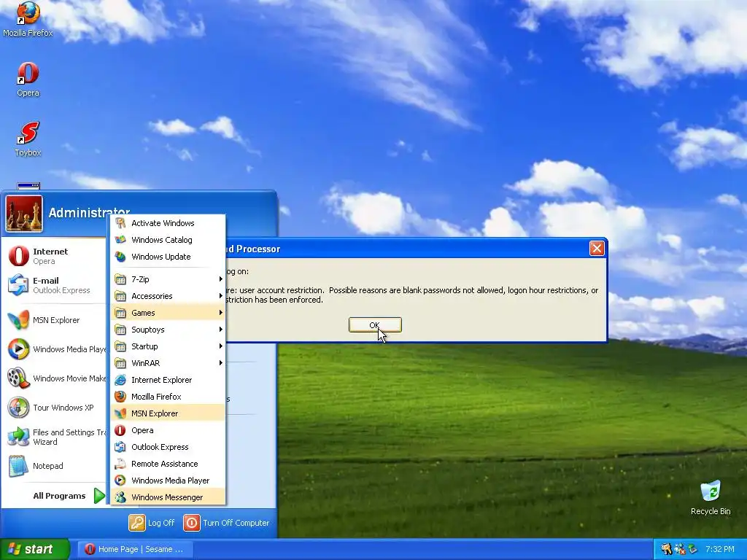
Task: Select Activate Windows menu entry
Action: (168, 223)
